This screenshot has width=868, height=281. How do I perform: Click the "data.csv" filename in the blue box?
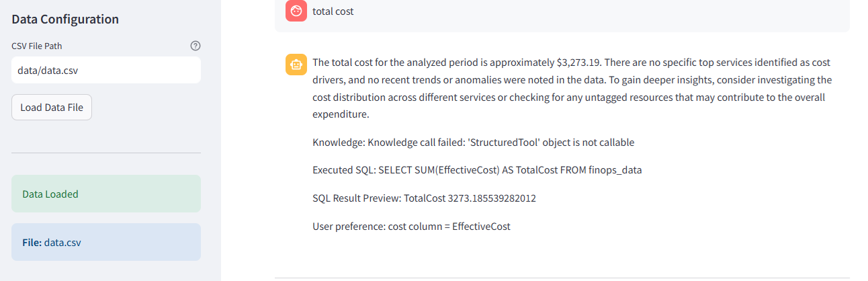pos(62,242)
